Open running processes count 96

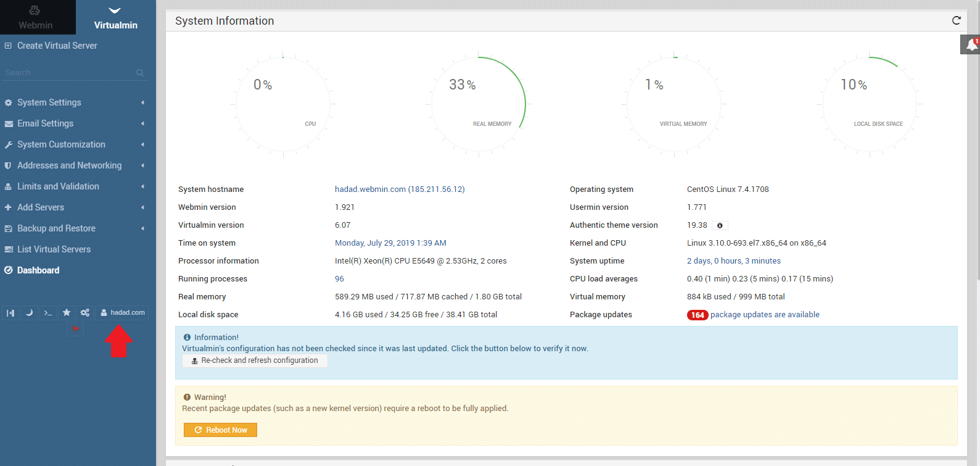(x=339, y=279)
